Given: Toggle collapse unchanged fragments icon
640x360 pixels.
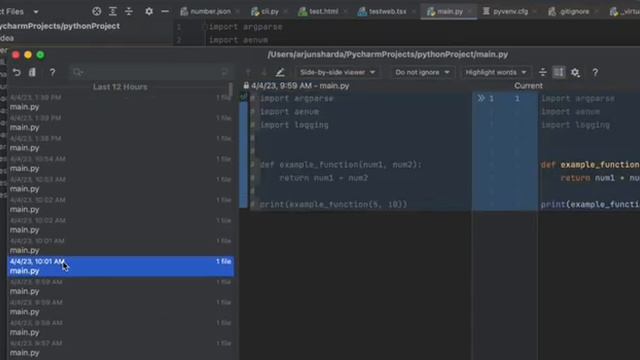Looking at the screenshot, I should click(542, 73).
